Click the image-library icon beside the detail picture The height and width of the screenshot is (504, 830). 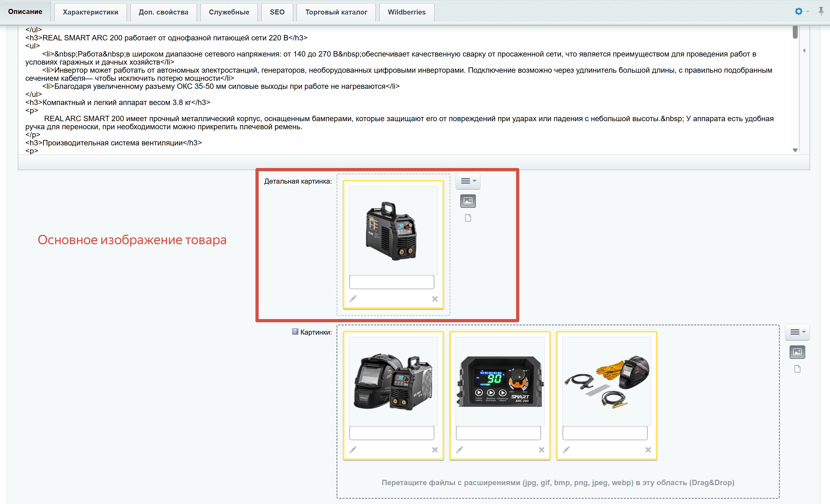pyautogui.click(x=468, y=201)
